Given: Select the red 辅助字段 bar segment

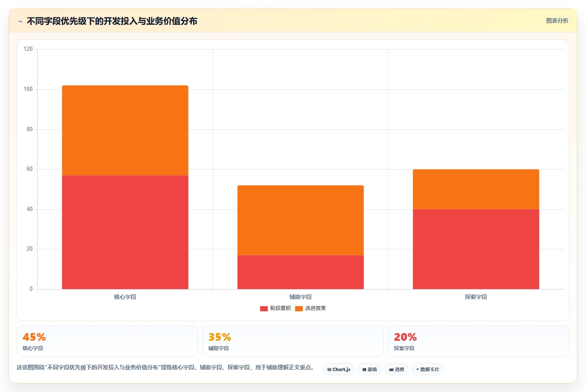Looking at the screenshot, I should 301,272.
